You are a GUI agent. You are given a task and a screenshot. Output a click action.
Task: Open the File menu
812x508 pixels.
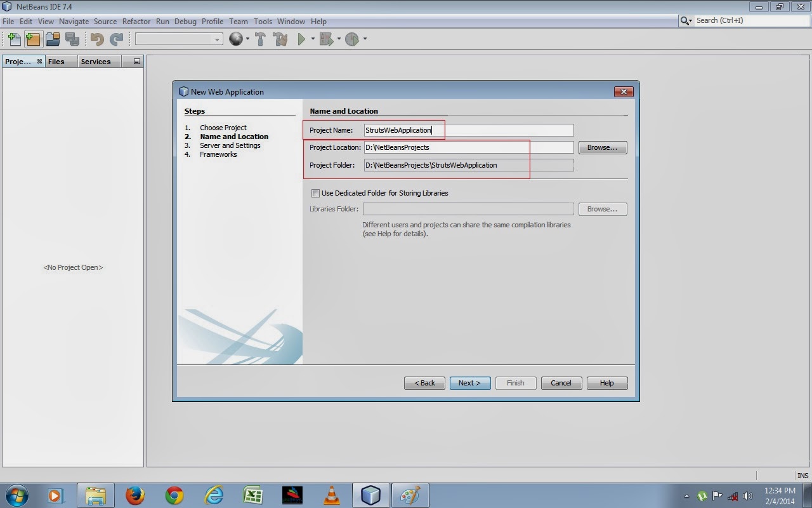click(8, 21)
